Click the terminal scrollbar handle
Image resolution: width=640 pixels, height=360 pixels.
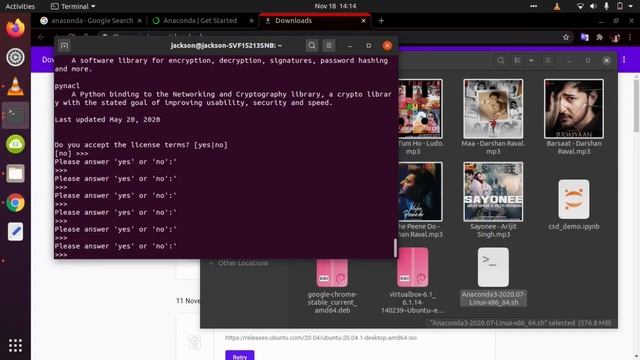pos(395,248)
